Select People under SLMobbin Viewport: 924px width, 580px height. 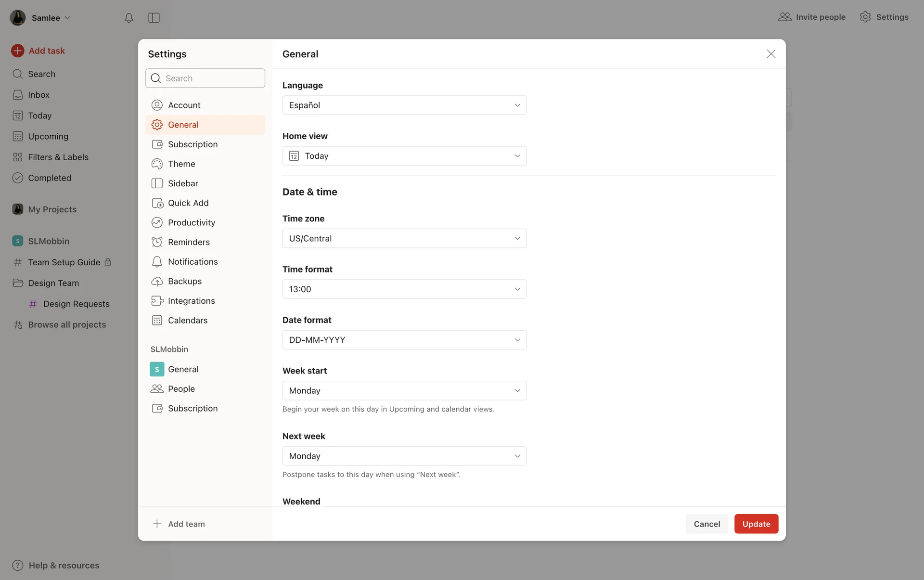coord(181,389)
